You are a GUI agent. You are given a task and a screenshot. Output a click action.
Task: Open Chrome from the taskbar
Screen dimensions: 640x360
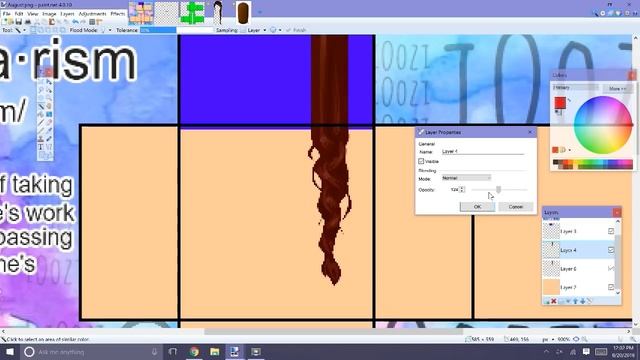pyautogui.click(x=194, y=351)
